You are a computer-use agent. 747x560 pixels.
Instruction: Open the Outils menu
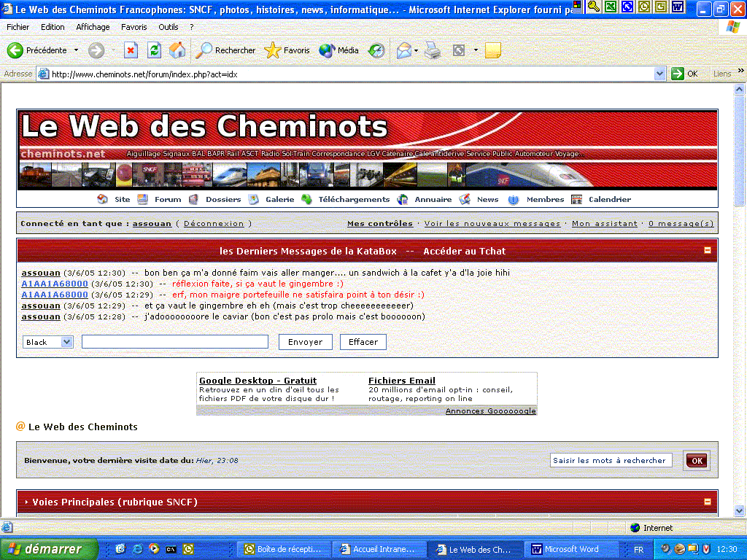[x=168, y=27]
